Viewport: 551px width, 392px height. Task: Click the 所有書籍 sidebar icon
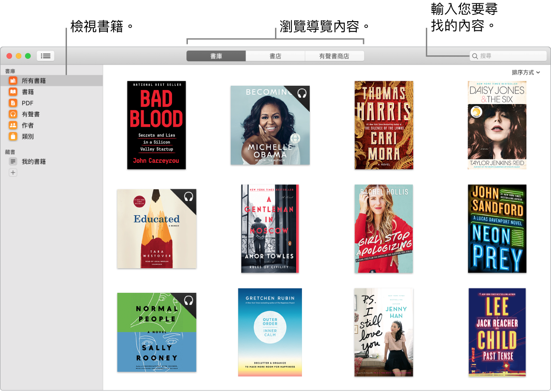[x=13, y=81]
